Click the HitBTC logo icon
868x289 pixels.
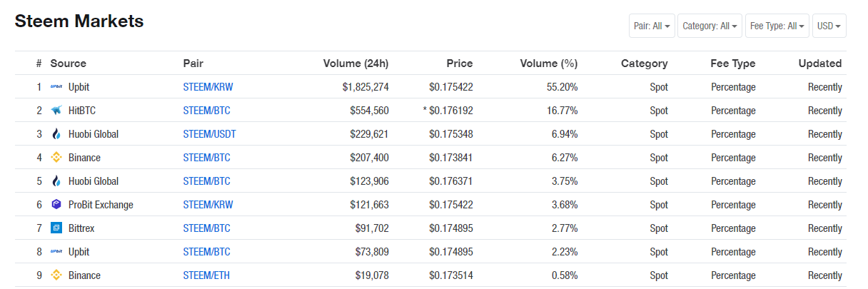pyautogui.click(x=56, y=111)
